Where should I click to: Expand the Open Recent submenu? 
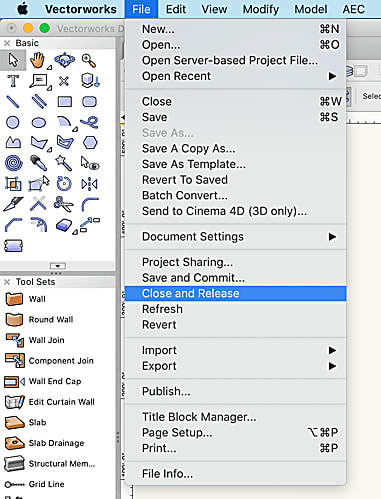click(x=236, y=76)
